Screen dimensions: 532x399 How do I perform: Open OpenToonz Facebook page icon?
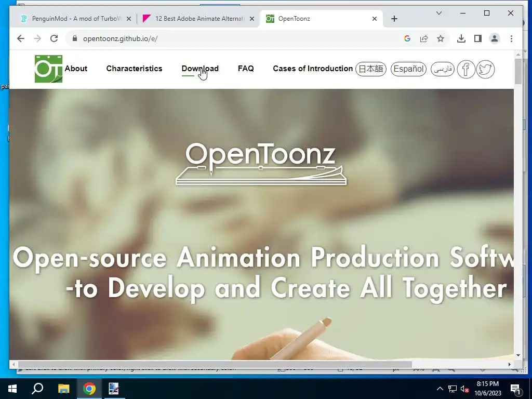(x=466, y=69)
